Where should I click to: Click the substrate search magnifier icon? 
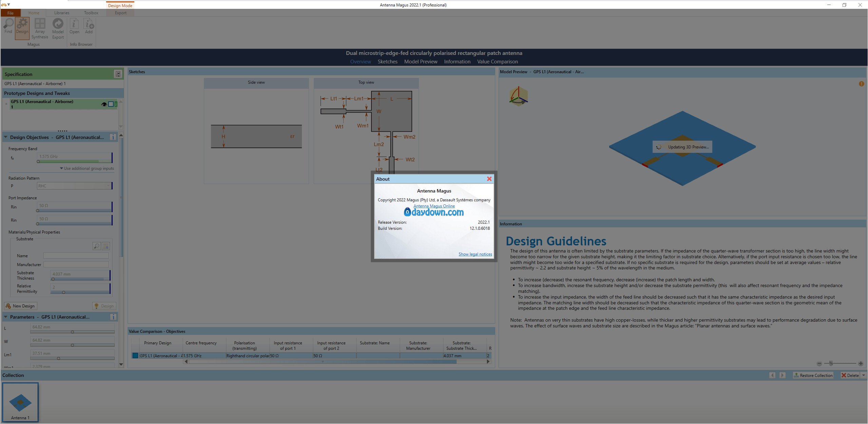pos(97,246)
